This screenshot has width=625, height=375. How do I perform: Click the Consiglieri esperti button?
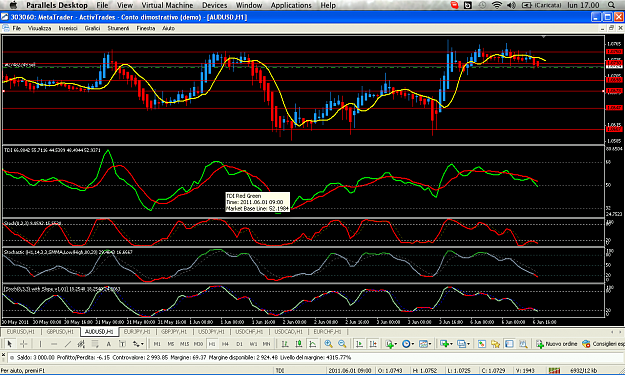point(603,344)
